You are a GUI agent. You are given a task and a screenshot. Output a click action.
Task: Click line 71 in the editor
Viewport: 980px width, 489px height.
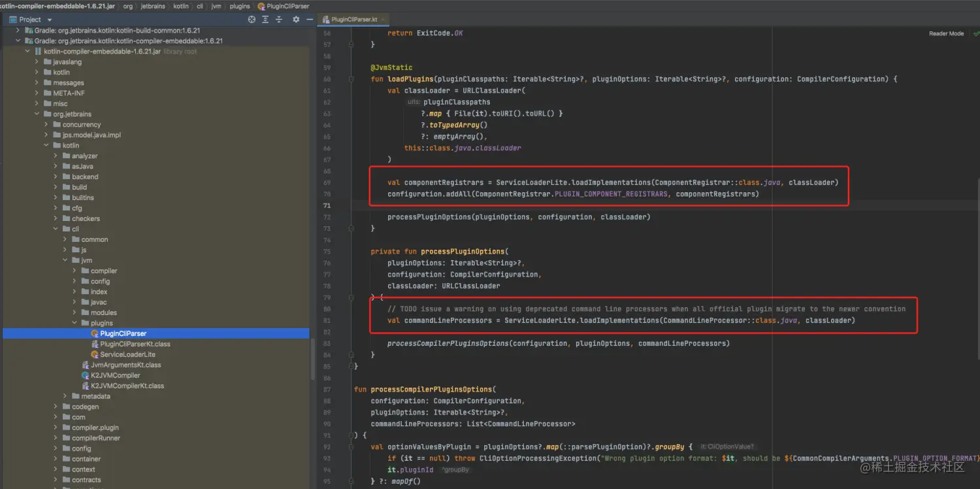664,205
